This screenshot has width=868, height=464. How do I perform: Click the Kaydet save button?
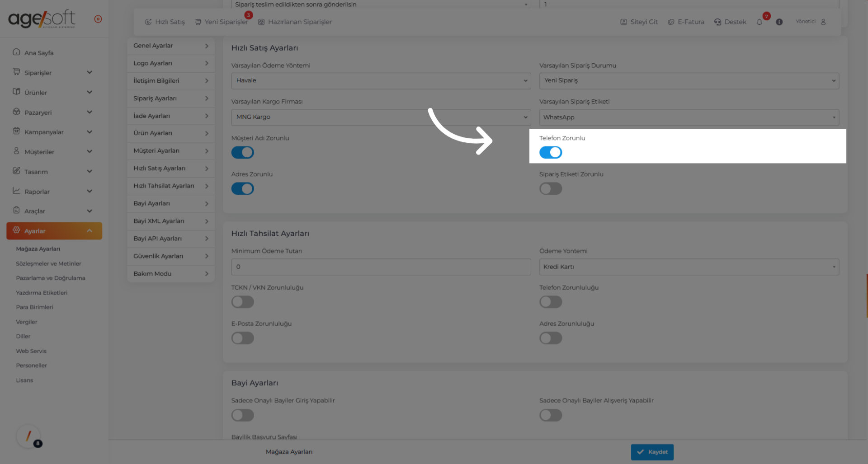tap(652, 452)
